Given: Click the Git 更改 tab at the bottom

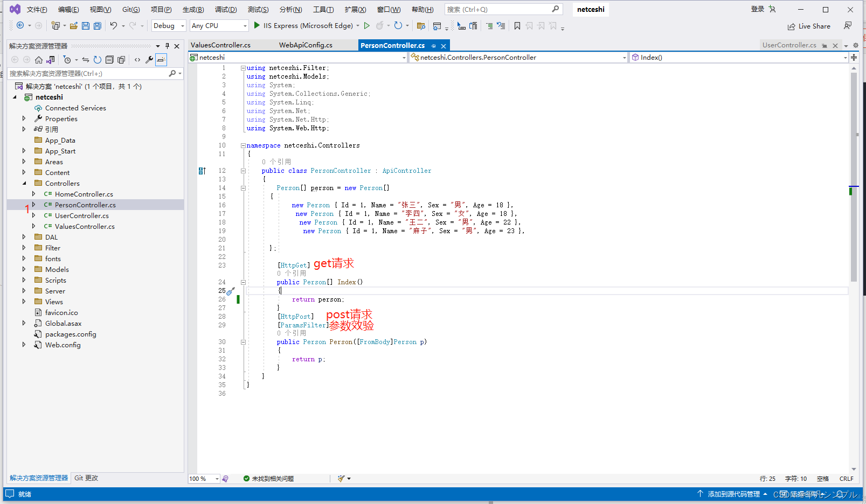Looking at the screenshot, I should click(x=86, y=478).
